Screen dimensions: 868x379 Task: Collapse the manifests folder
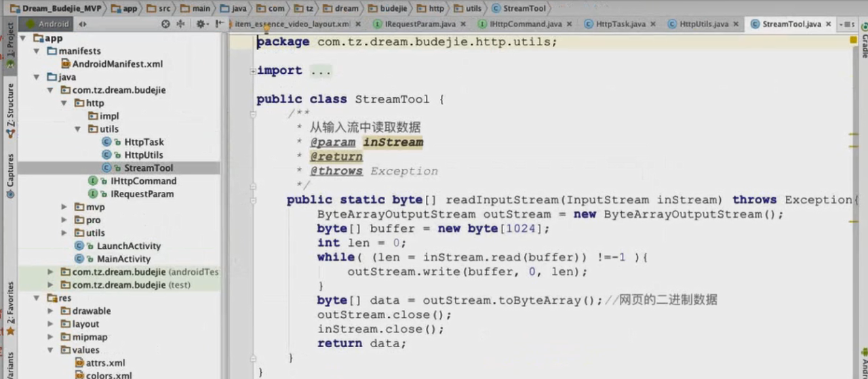(x=38, y=52)
